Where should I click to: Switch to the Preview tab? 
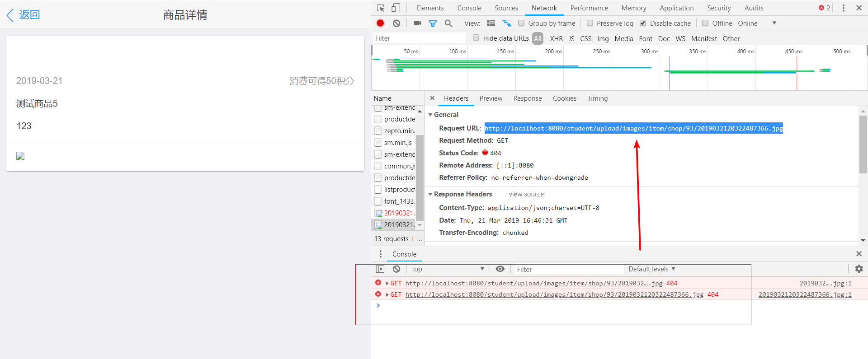click(491, 98)
